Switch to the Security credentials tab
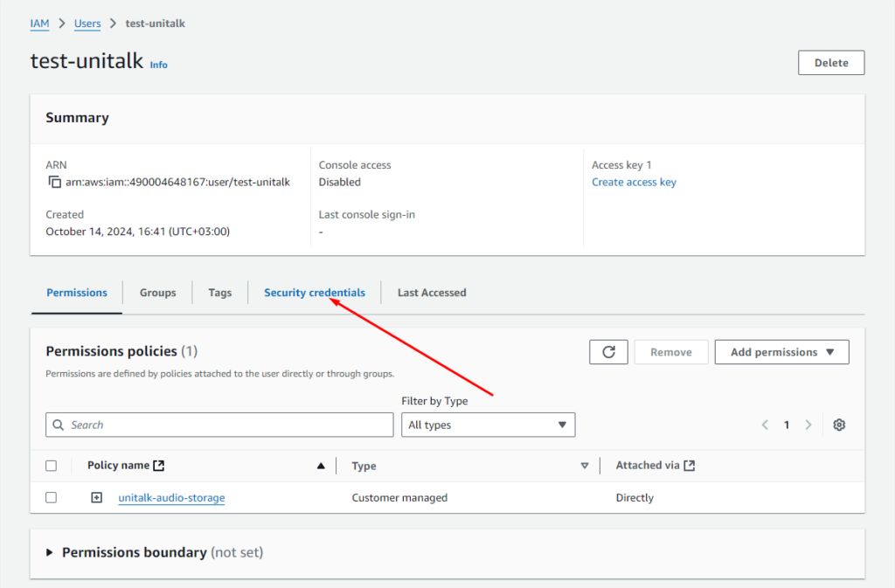Viewport: 895px width, 588px height. click(x=315, y=293)
